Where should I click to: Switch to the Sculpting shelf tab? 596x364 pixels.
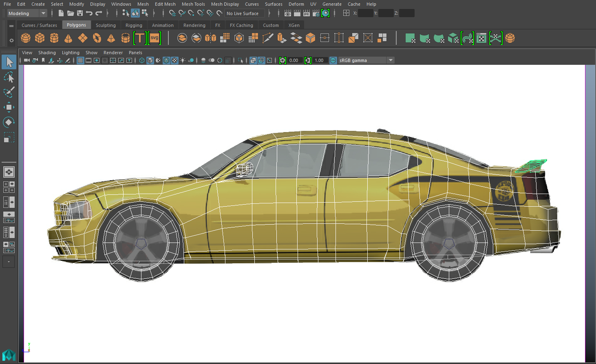[106, 25]
